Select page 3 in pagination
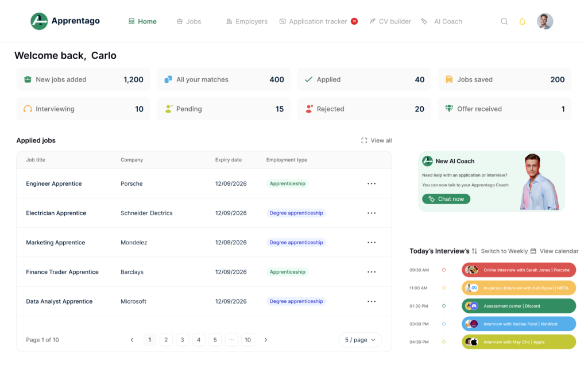The height and width of the screenshot is (368, 588). coord(183,340)
